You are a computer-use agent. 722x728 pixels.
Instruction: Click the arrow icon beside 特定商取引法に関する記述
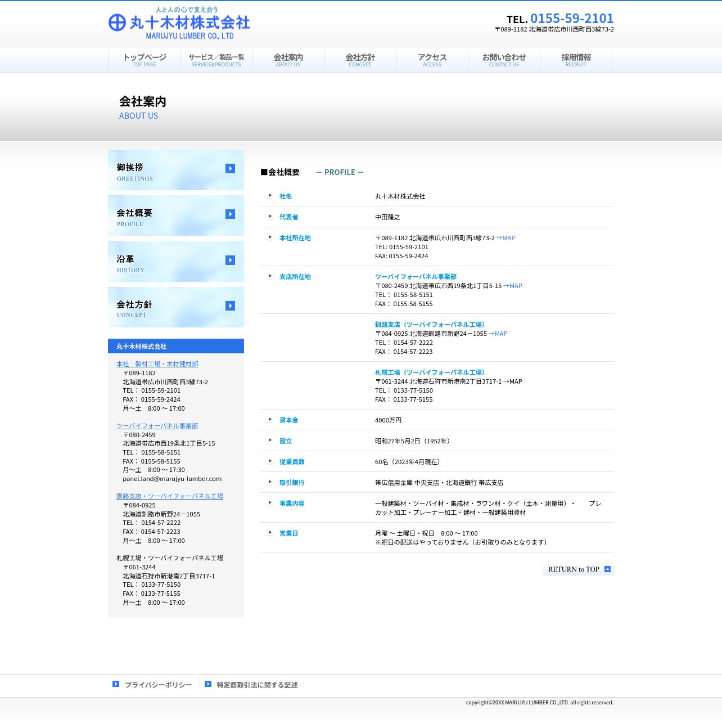(208, 684)
